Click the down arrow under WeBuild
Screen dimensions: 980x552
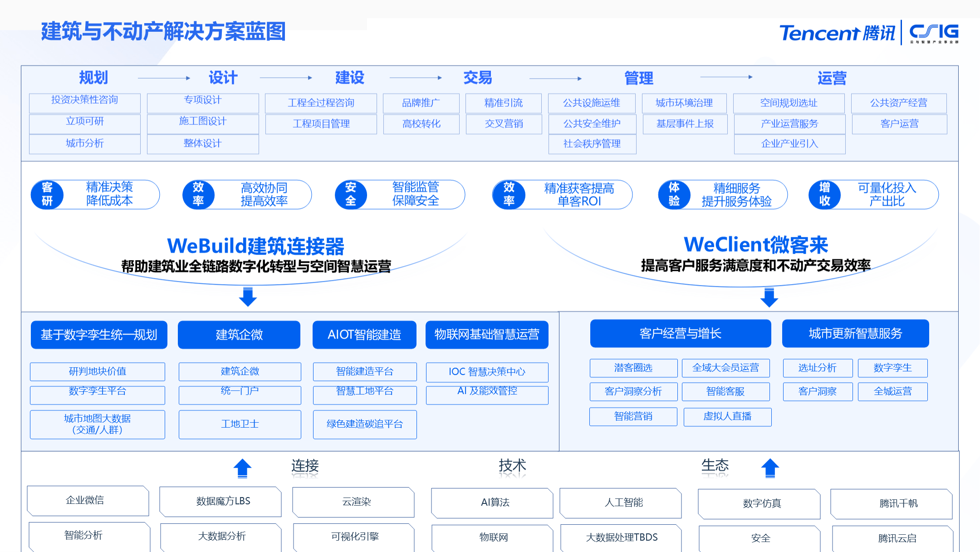point(248,297)
